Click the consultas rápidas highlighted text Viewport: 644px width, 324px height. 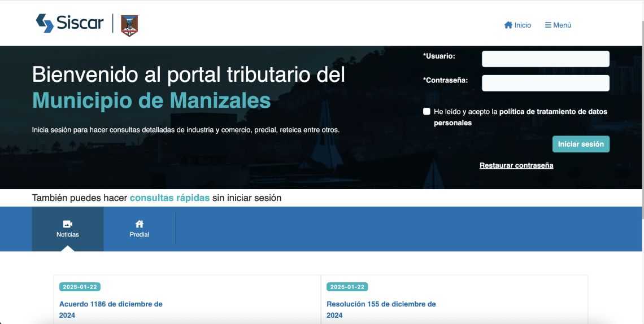pyautogui.click(x=169, y=198)
